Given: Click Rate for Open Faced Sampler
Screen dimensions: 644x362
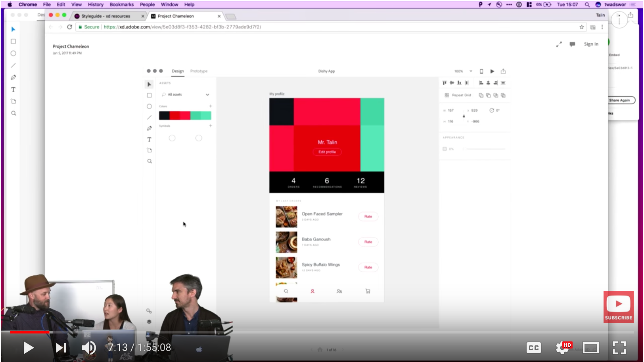Looking at the screenshot, I should click(368, 217).
